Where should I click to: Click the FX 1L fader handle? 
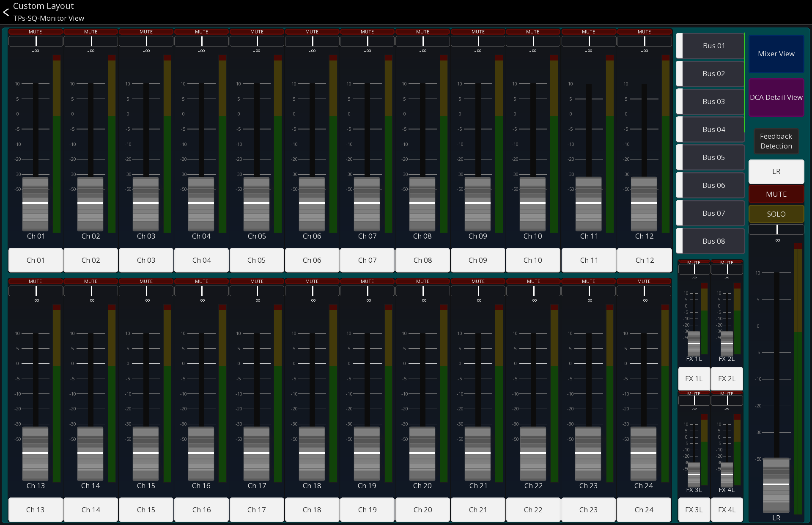tap(694, 343)
